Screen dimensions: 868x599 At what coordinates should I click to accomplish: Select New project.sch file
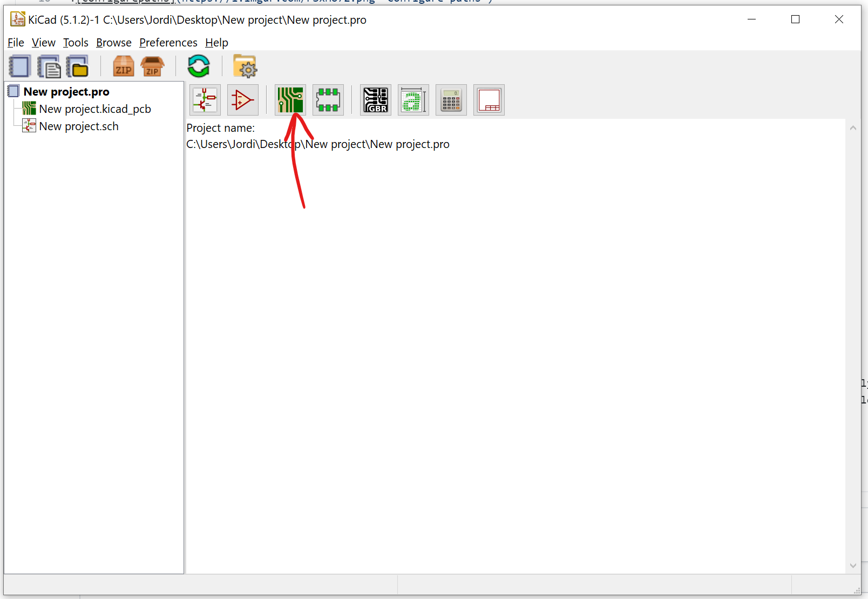coord(79,126)
